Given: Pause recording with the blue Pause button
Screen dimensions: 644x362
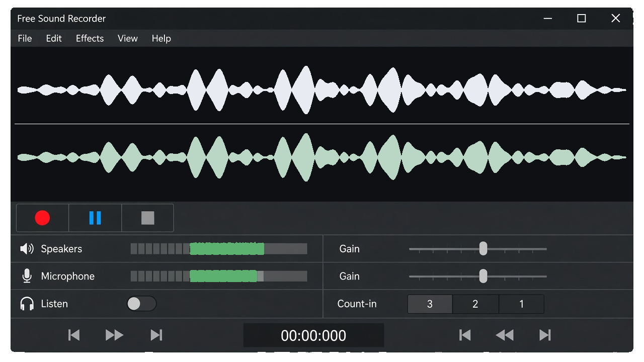Looking at the screenshot, I should (95, 218).
